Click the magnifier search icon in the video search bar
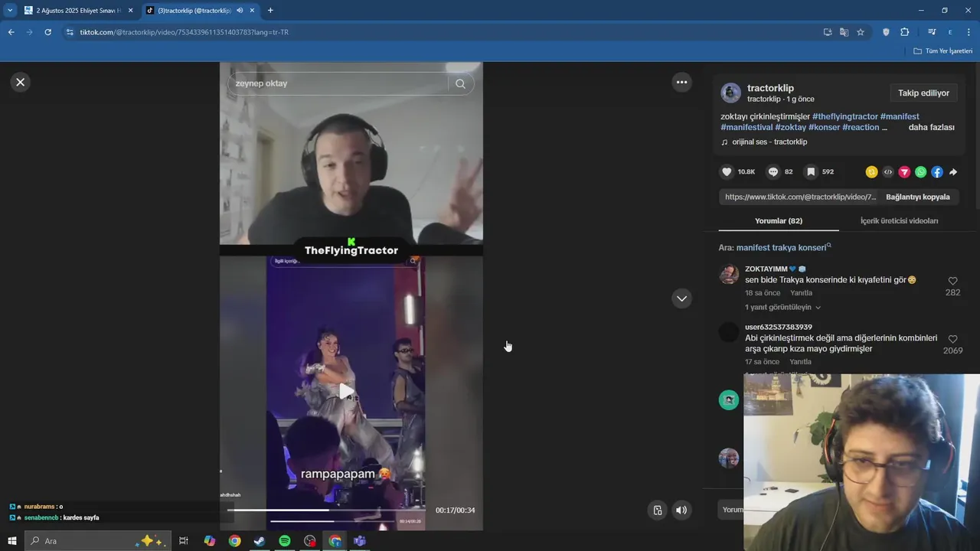 pos(460,83)
